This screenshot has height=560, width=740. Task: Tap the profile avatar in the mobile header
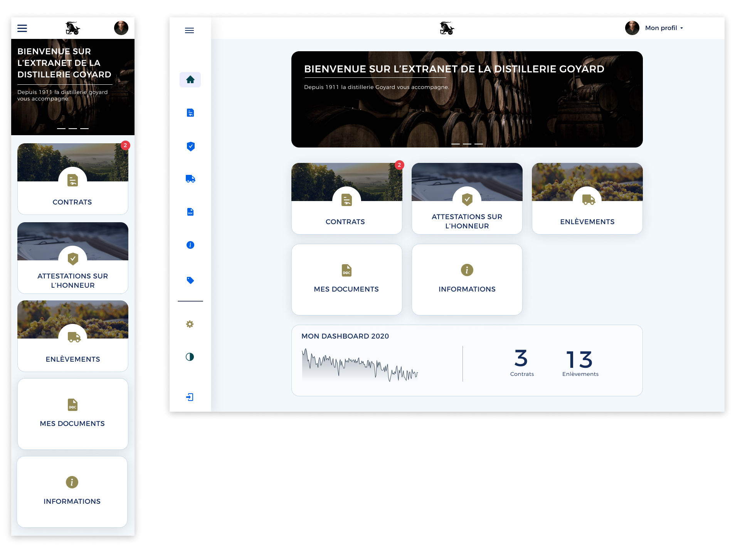coord(121,28)
